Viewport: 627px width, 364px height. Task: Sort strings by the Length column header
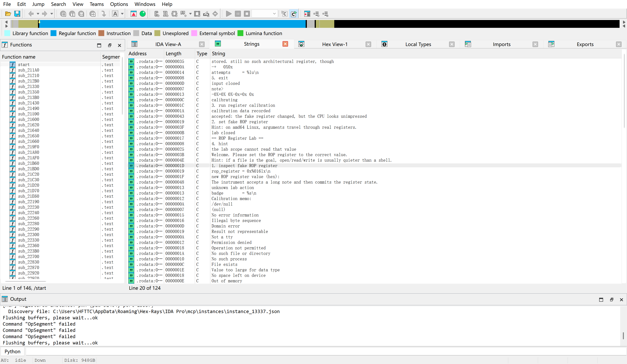click(x=180, y=53)
